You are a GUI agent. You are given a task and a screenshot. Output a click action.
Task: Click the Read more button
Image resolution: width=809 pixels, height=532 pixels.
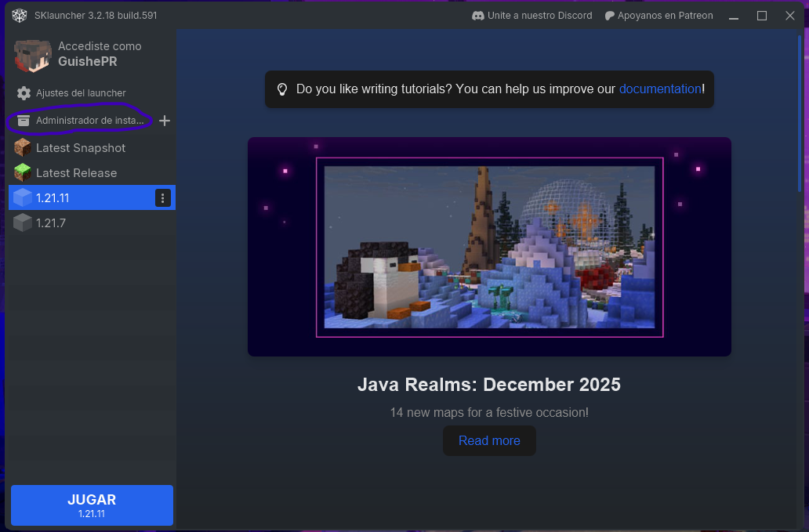pyautogui.click(x=489, y=440)
